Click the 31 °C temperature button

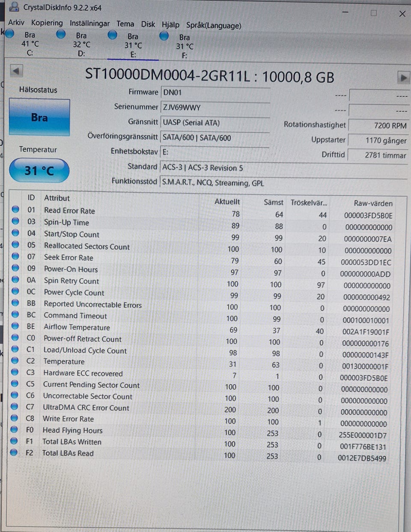[39, 170]
